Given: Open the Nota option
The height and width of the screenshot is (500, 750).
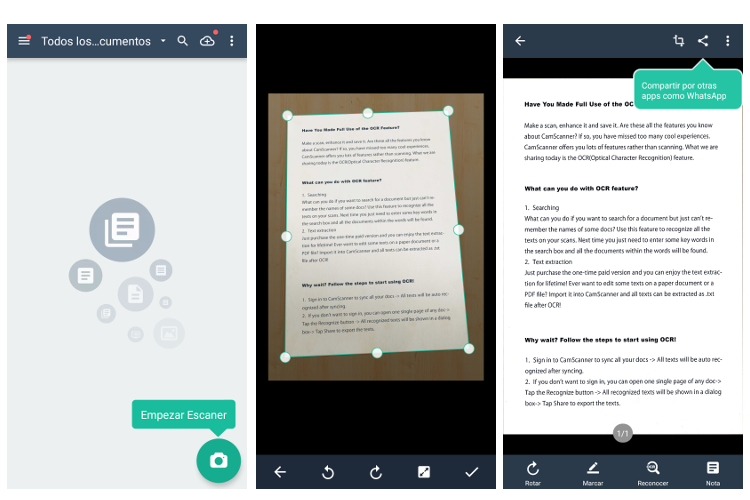Looking at the screenshot, I should coord(712,472).
